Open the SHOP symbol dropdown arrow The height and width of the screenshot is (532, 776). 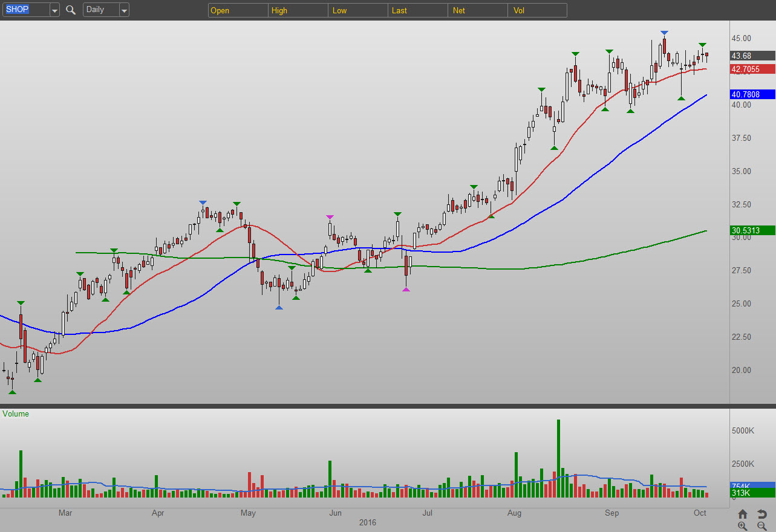[x=54, y=10]
